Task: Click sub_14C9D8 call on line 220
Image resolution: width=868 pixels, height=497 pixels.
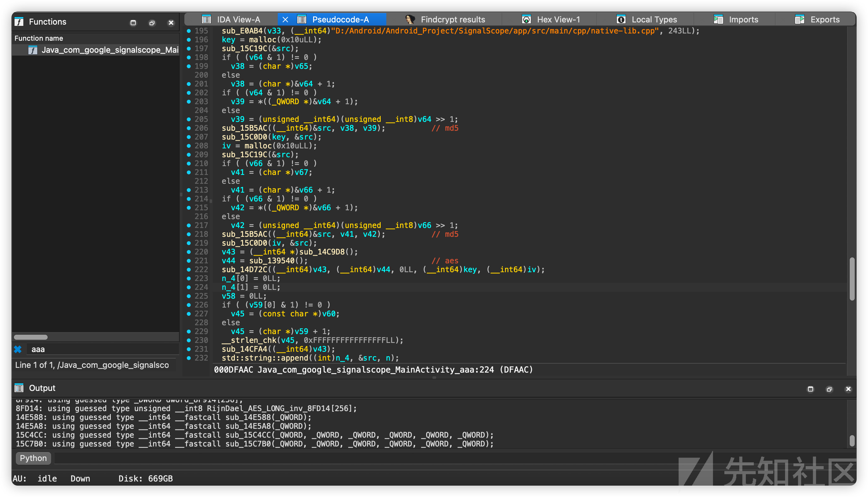Action: click(322, 252)
